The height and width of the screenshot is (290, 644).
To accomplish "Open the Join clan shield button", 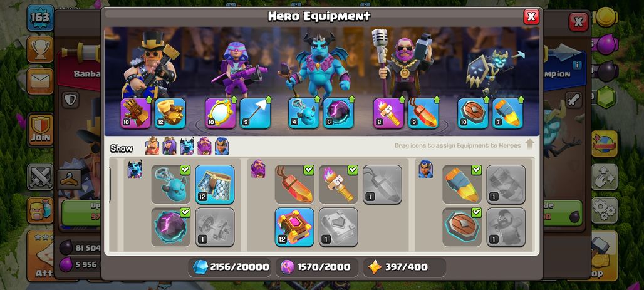I will pos(40,130).
